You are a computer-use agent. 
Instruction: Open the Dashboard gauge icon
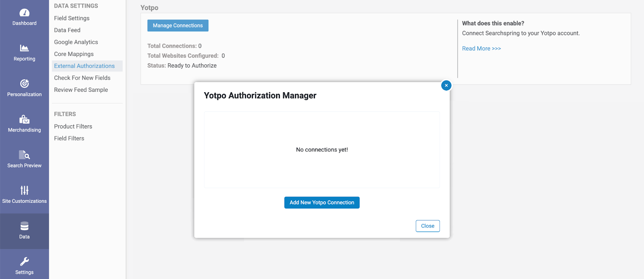pos(24,13)
